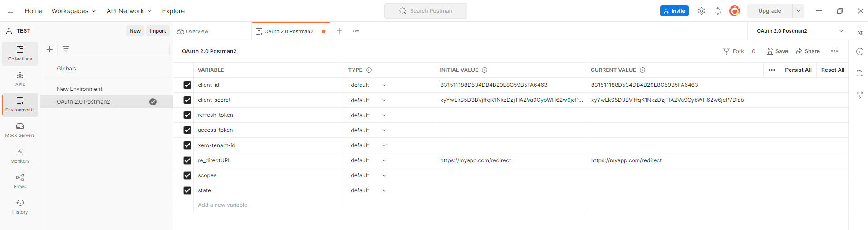The height and width of the screenshot is (230, 868).
Task: Disable the refresh_token variable checkbox
Action: click(x=187, y=115)
